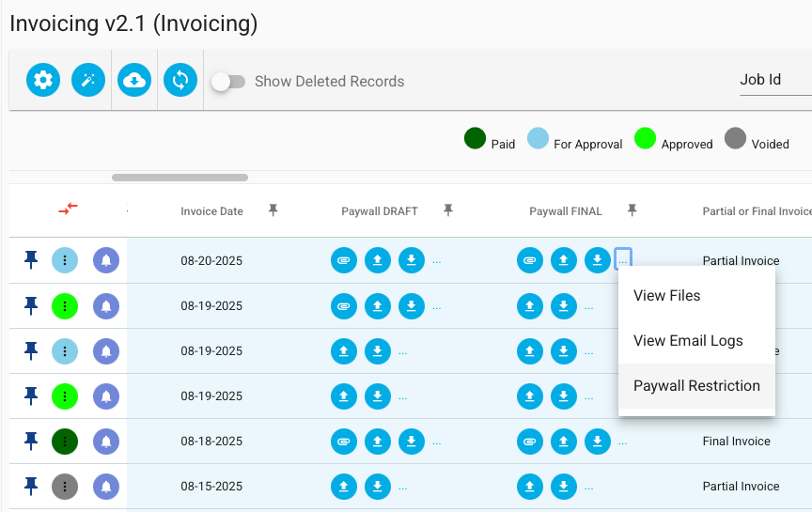Click the cloud download toolbar icon
Image resolution: width=812 pixels, height=512 pixels.
[134, 80]
